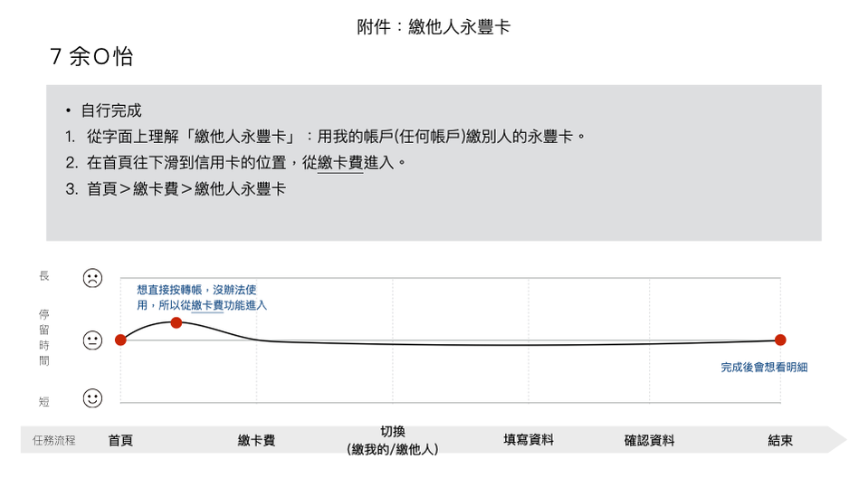Click the smiley face icon at 短
The width and height of the screenshot is (868, 488).
coord(92,398)
